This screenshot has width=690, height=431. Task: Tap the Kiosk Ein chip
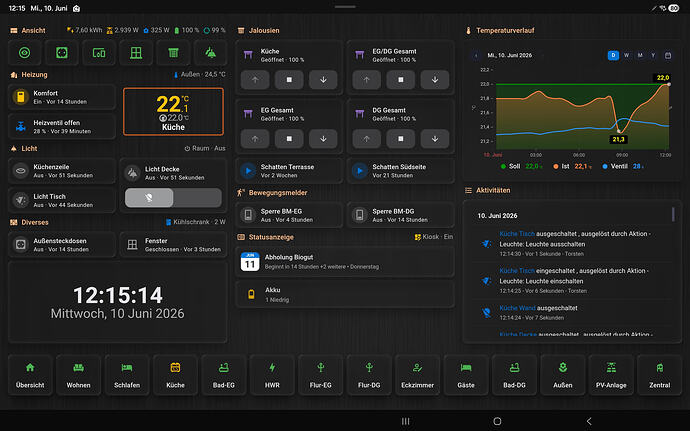click(434, 237)
